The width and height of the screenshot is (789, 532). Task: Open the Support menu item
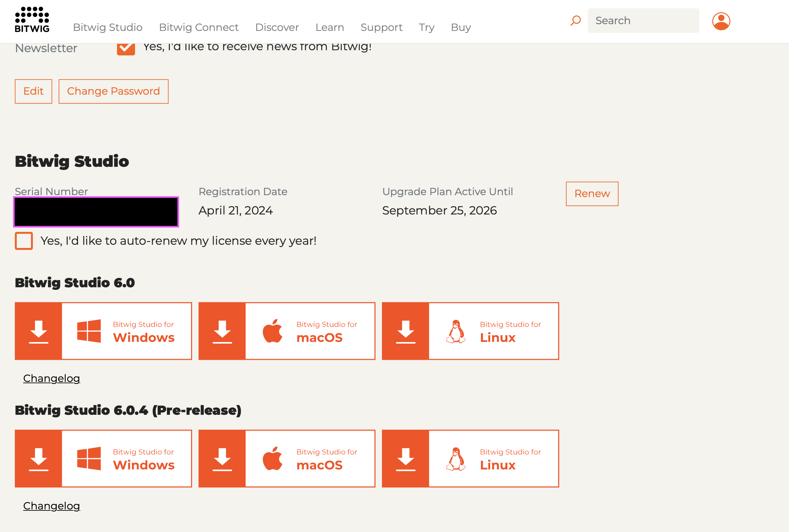(x=382, y=27)
